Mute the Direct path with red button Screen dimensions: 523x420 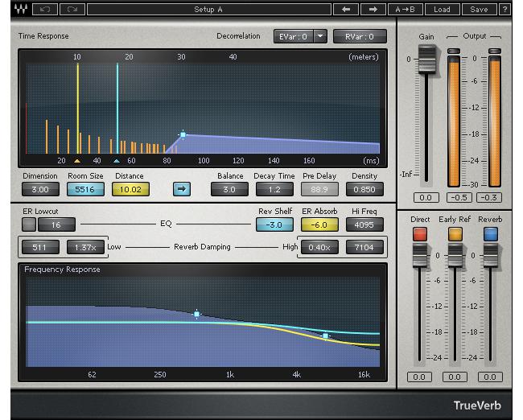[x=419, y=234]
